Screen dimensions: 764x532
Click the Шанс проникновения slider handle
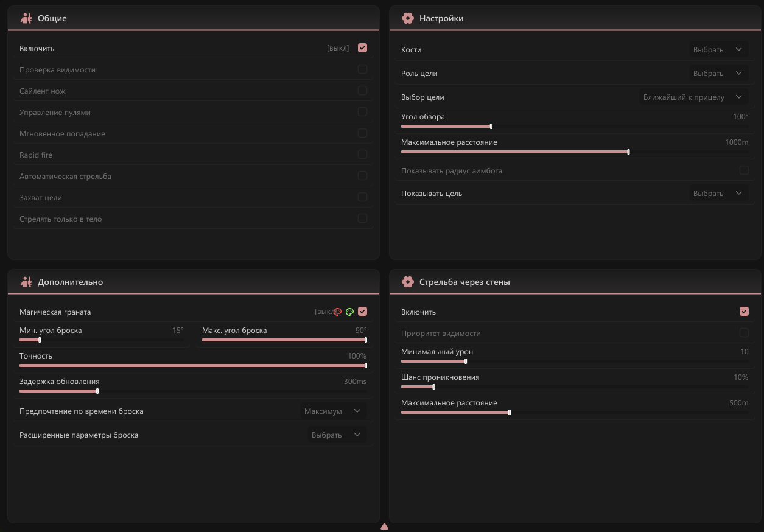click(433, 387)
